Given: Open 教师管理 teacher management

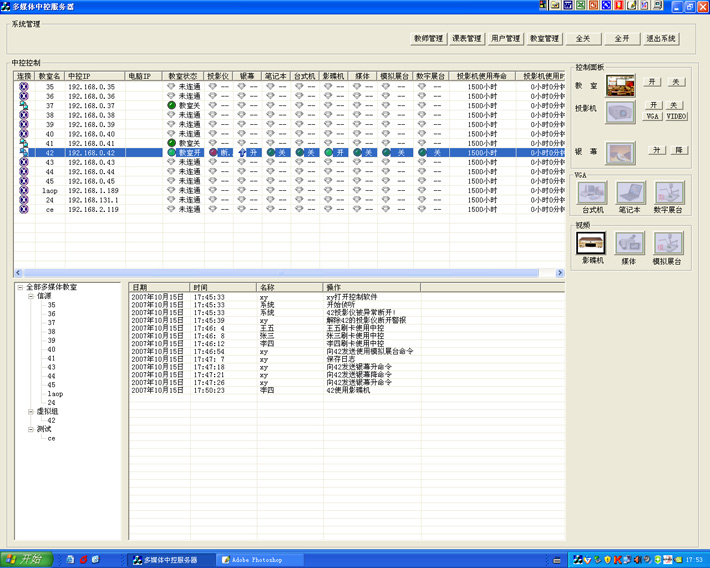Looking at the screenshot, I should pyautogui.click(x=428, y=39).
